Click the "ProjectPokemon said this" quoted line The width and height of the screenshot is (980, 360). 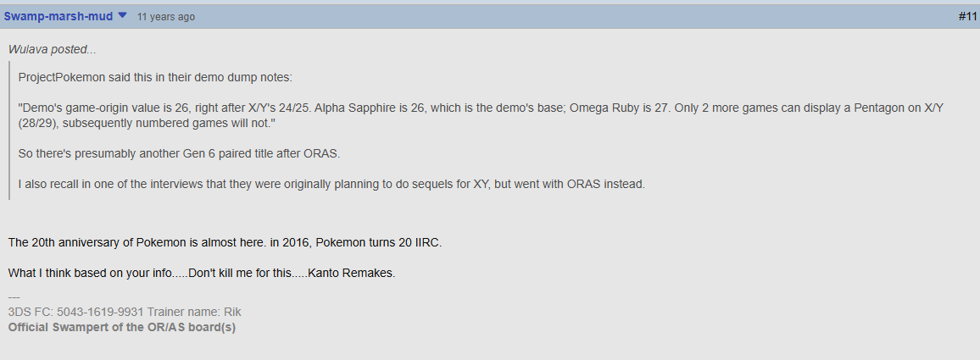tap(155, 77)
